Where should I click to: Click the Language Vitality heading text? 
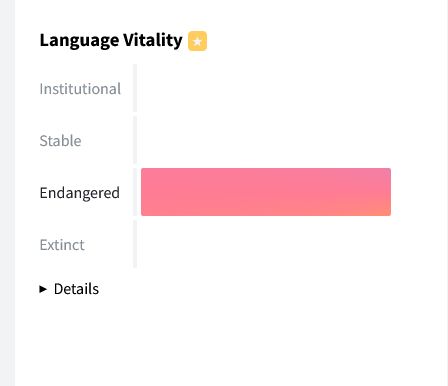tap(111, 41)
